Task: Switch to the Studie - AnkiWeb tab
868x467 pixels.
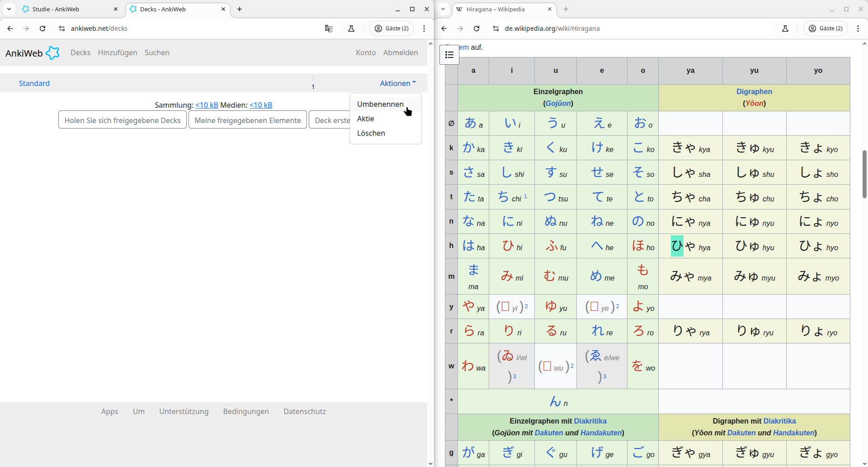Action: [69, 9]
